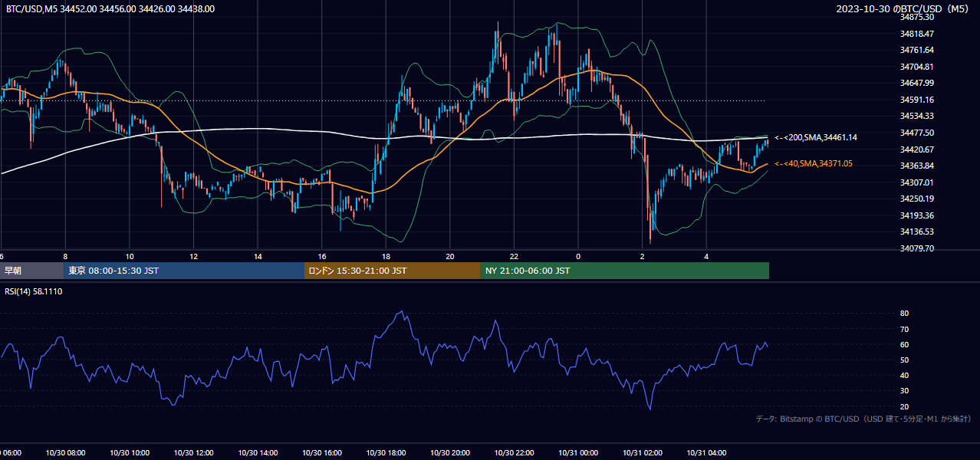Click price axis value 34647.99
Image resolution: width=980 pixels, height=460 pixels.
point(917,83)
